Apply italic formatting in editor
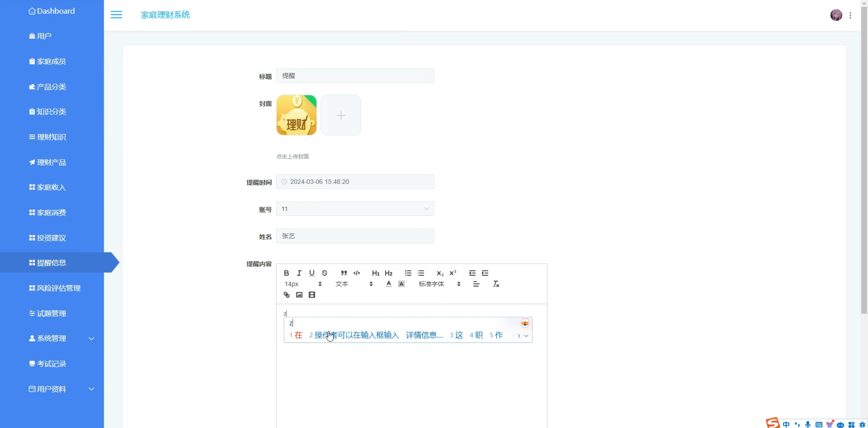Screen dimensions: 868x428 click(x=299, y=273)
